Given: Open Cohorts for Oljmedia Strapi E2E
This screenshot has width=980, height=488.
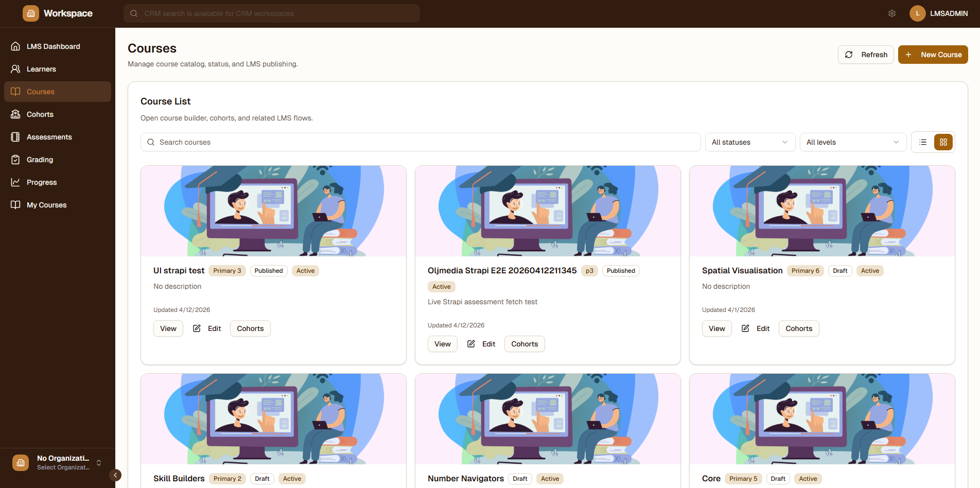Looking at the screenshot, I should 524,344.
